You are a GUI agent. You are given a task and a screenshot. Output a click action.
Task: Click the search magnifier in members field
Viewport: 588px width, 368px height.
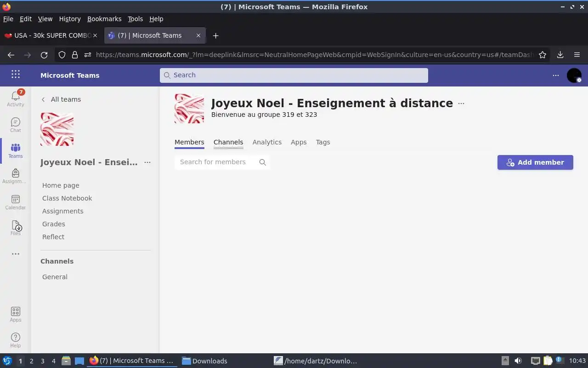(263, 162)
